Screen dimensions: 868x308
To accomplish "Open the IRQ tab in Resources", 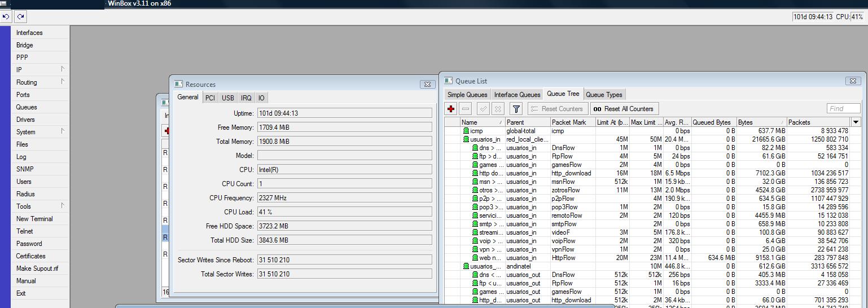I will 246,98.
